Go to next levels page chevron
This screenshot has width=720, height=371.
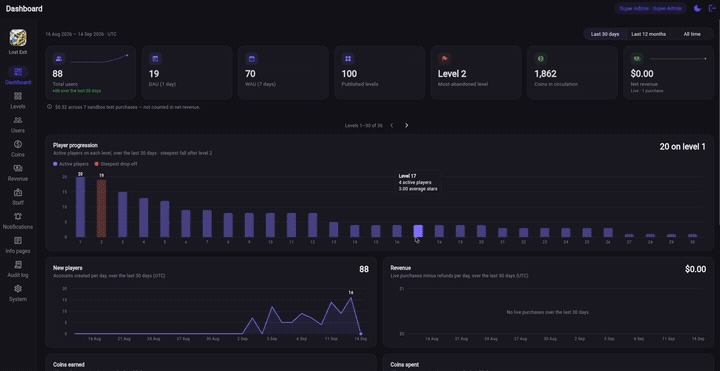[406, 125]
